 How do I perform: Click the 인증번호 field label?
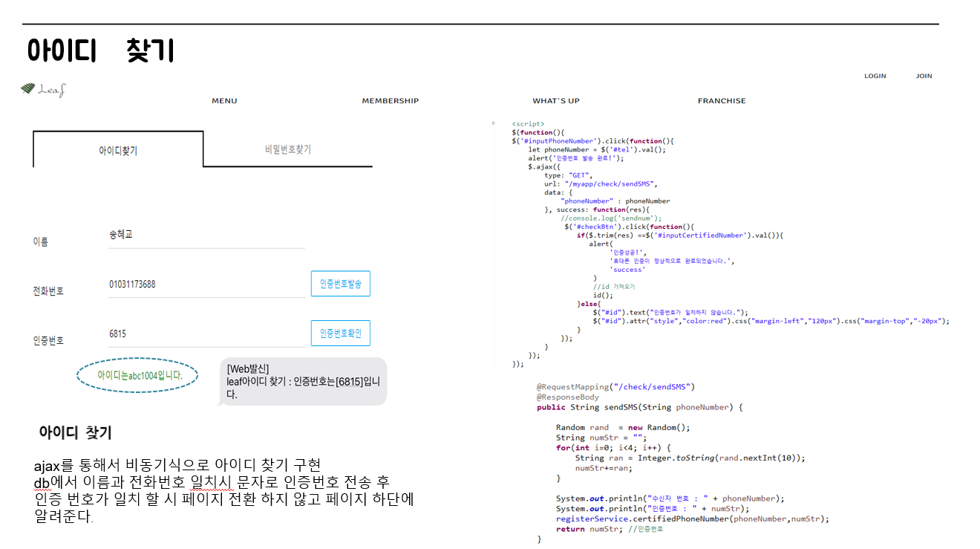pyautogui.click(x=48, y=341)
